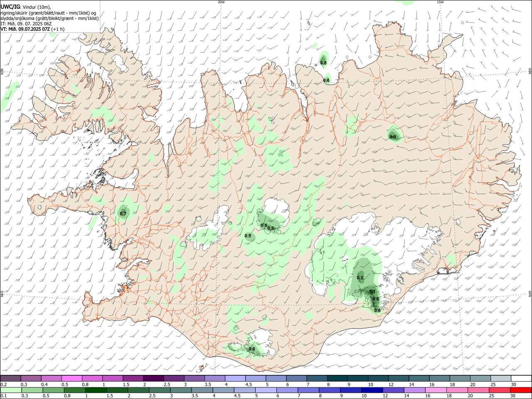The width and height of the screenshot is (532, 399).
Task: Click the 15W longitude label
Action: 440,2
